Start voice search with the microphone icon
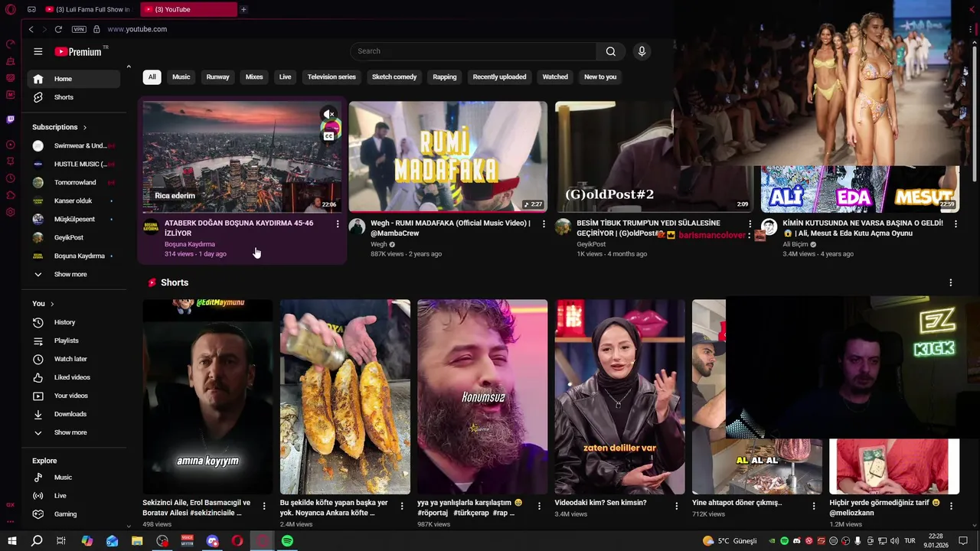Image resolution: width=980 pixels, height=551 pixels. pos(642,51)
